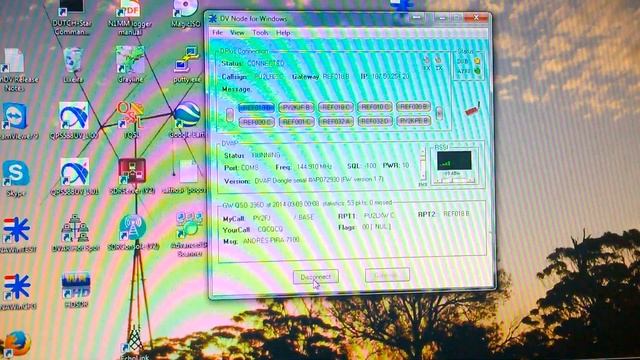Open the DVAR Hot Spot shortcut
Viewport: 640px width, 360px height.
[75, 233]
